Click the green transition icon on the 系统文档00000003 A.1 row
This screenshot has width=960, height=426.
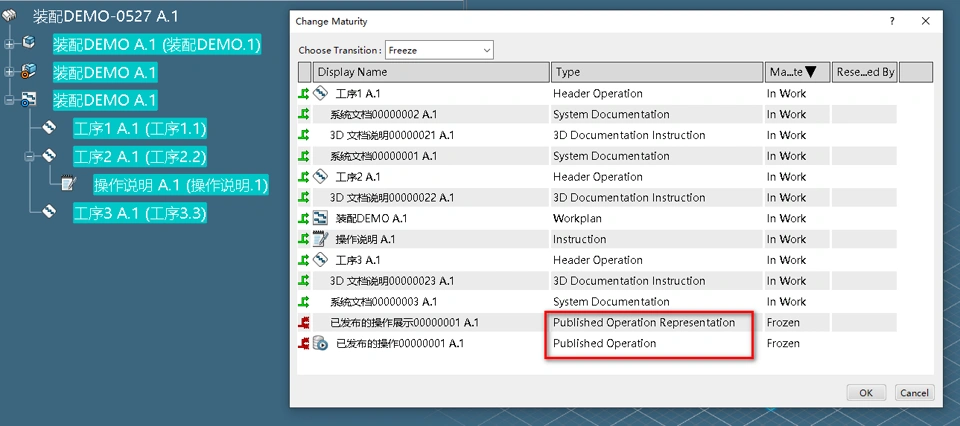pyautogui.click(x=304, y=302)
